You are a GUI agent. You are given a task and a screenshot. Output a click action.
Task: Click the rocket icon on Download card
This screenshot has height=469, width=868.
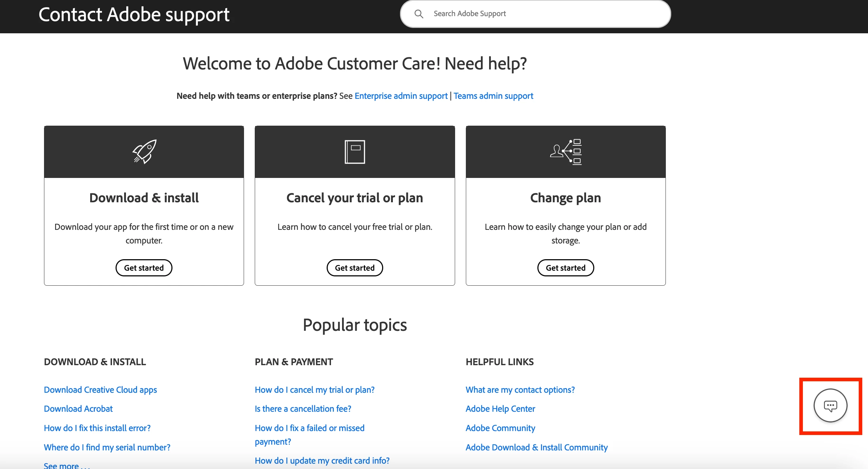[144, 151]
